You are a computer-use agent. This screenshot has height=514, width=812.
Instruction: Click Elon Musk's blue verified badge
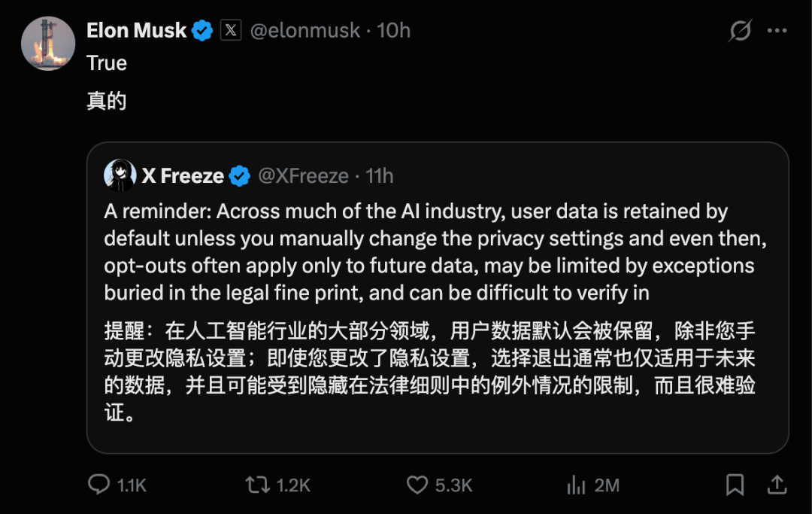coord(202,31)
